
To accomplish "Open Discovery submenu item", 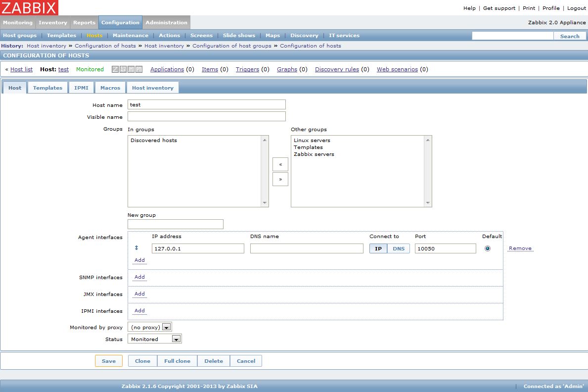I will 305,35.
